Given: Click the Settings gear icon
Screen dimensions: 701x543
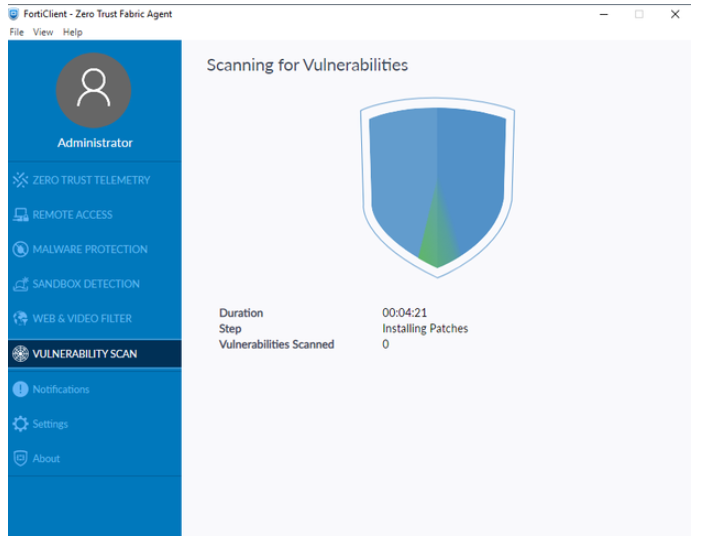Looking at the screenshot, I should point(21,424).
